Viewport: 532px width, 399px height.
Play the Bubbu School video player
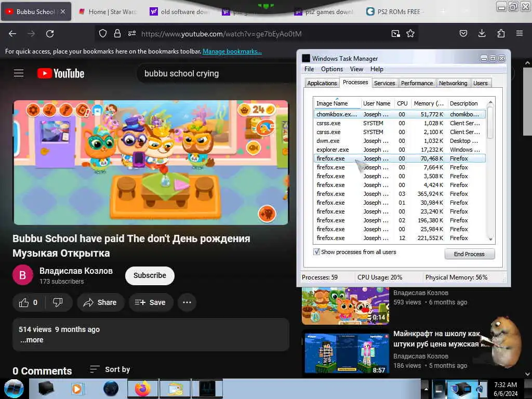pyautogui.click(x=151, y=162)
